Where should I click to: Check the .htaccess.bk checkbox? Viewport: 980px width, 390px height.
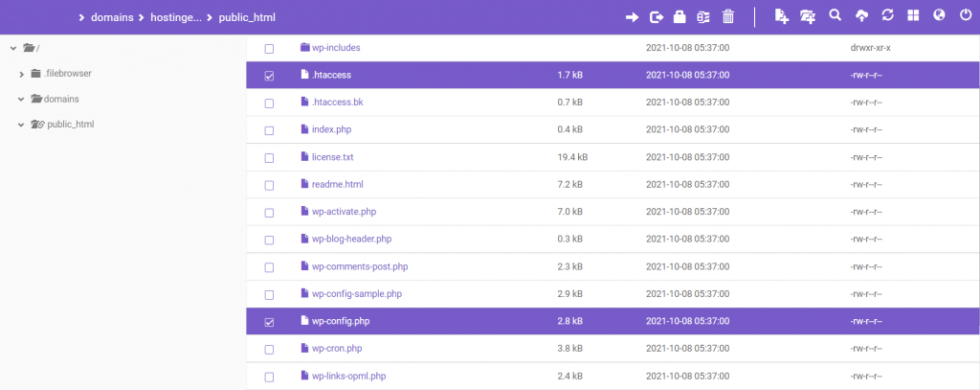pos(269,103)
